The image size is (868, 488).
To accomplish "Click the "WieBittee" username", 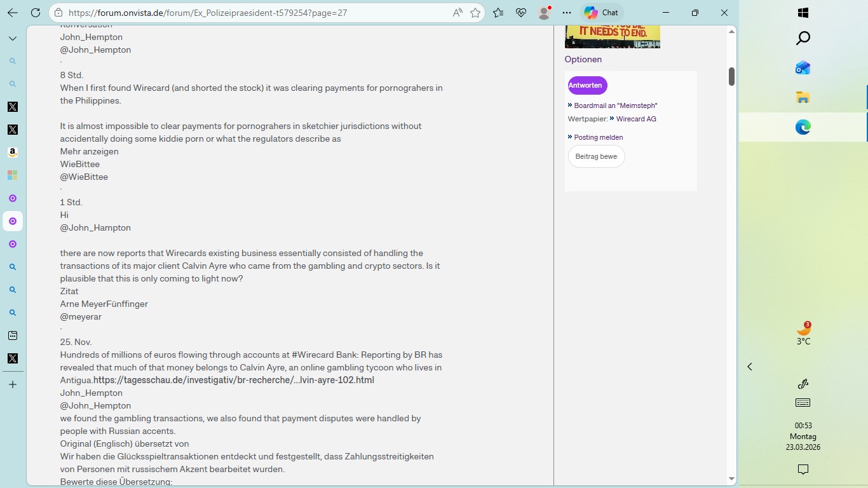I will (80, 164).
